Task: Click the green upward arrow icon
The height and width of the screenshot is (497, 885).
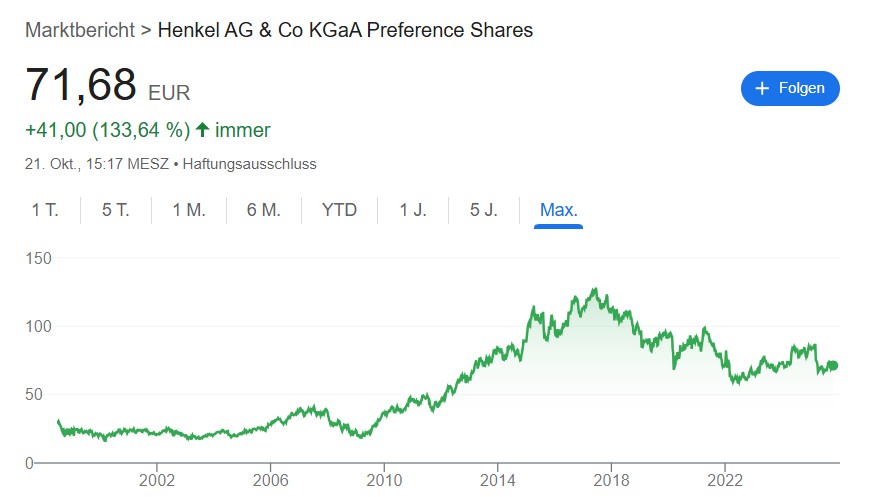Action: 203,130
